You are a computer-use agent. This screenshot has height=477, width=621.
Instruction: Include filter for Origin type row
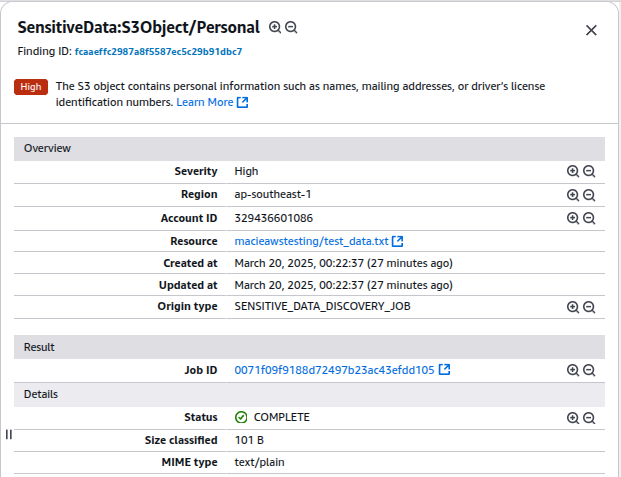573,307
